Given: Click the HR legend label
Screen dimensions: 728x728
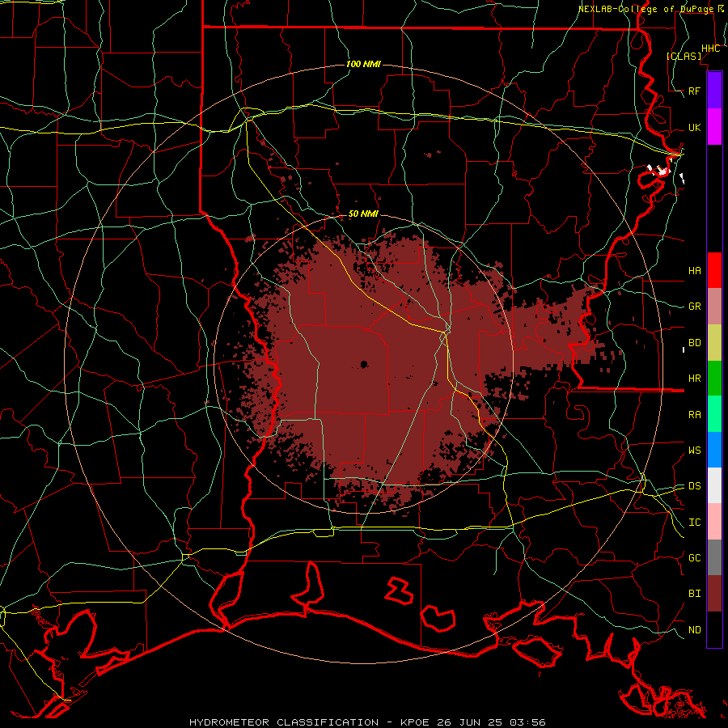Looking at the screenshot, I should [x=695, y=379].
